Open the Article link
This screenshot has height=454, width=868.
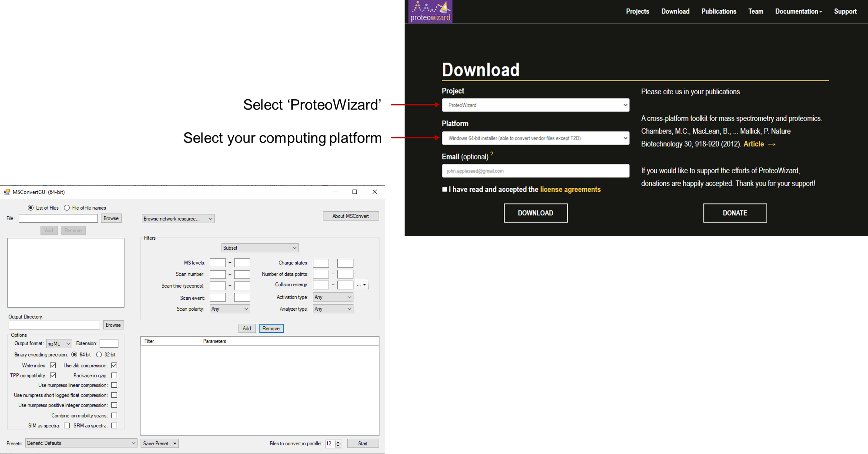(x=759, y=144)
